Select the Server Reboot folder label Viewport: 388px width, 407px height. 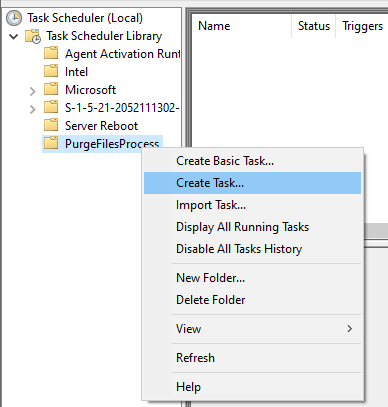click(x=101, y=126)
